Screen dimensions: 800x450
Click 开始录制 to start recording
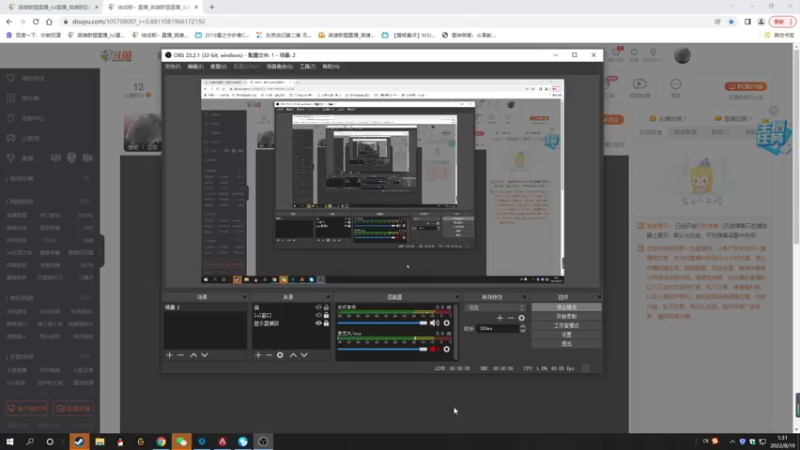click(x=566, y=316)
